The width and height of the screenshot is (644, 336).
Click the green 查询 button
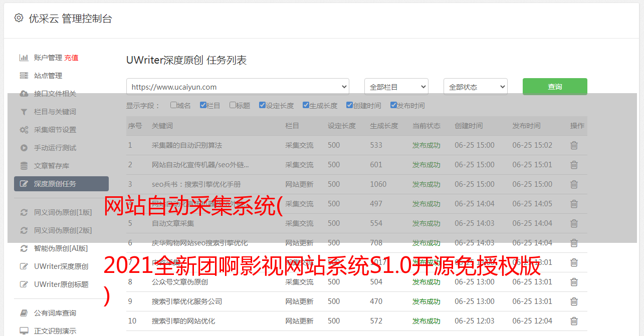554,87
